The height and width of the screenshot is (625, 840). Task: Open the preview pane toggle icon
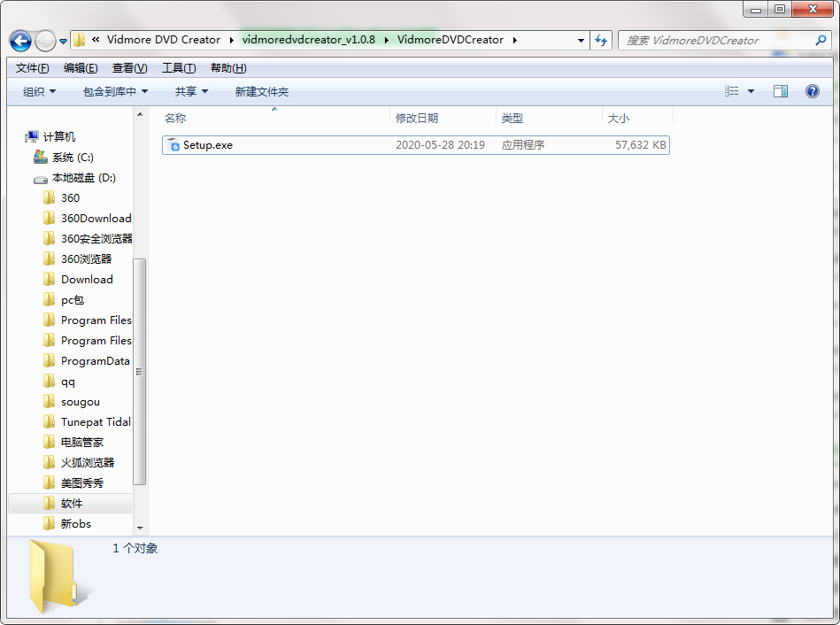pos(781,91)
